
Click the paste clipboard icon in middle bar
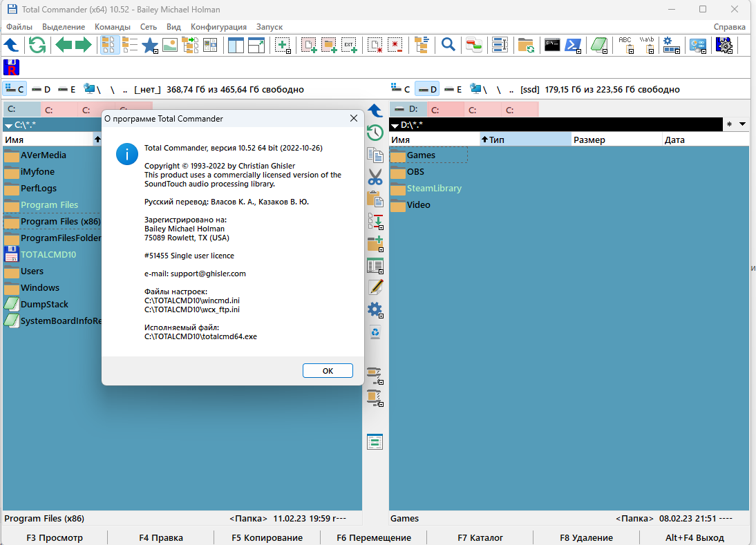point(375,199)
